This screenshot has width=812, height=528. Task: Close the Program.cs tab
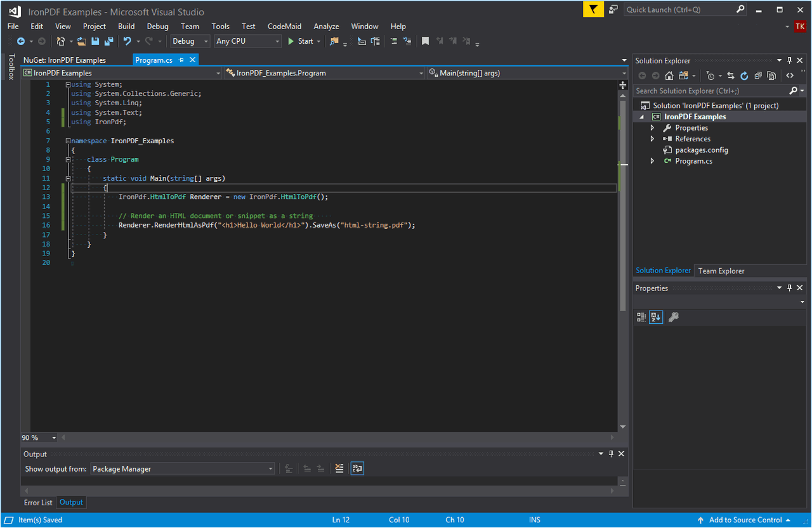coord(192,60)
